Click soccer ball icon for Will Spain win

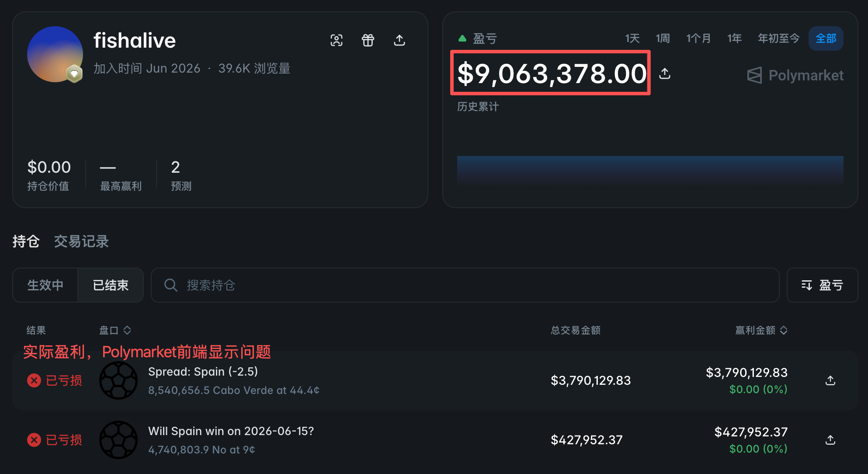click(118, 440)
